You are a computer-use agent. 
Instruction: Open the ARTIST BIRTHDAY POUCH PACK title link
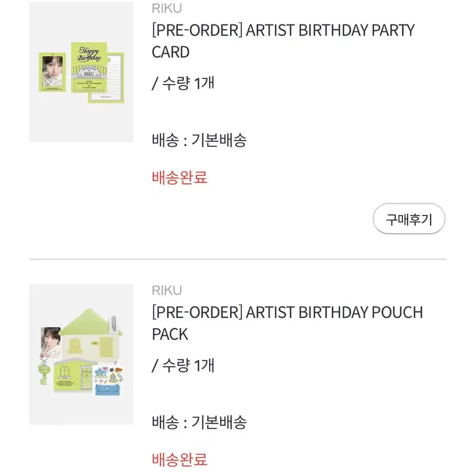click(x=287, y=323)
